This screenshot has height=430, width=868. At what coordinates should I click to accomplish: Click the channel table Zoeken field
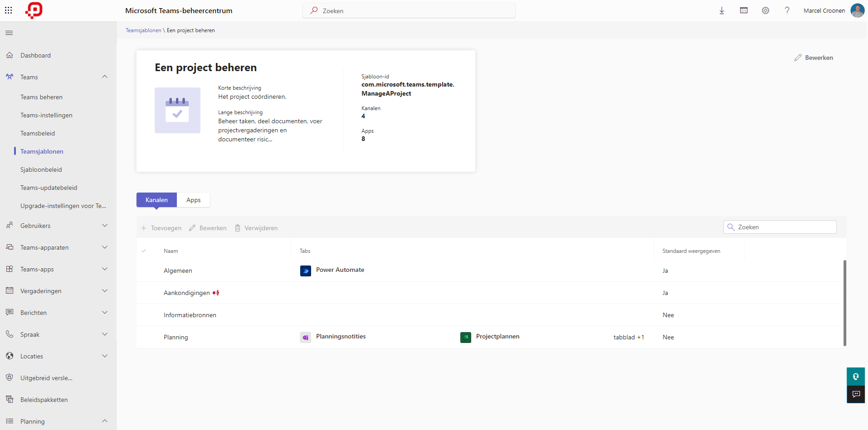click(780, 227)
